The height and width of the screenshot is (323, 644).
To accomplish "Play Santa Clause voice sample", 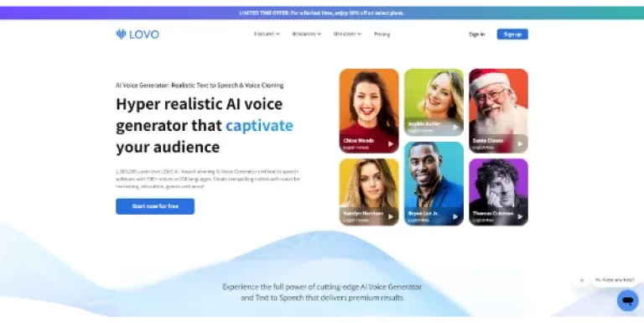I will [520, 143].
